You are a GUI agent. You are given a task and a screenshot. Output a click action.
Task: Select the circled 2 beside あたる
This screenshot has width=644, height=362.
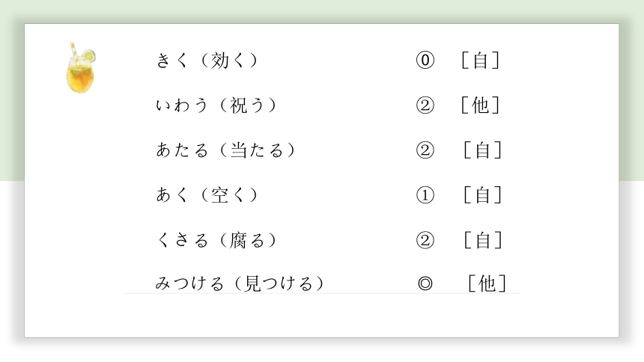pyautogui.click(x=425, y=150)
